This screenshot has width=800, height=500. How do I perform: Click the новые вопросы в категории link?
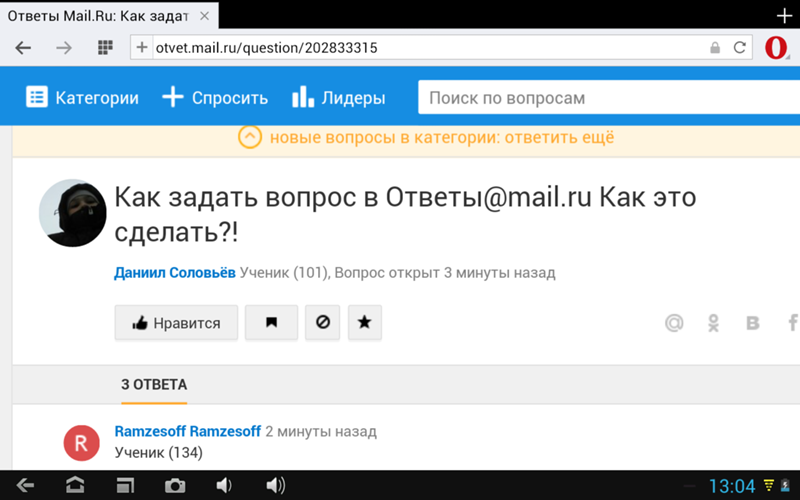click(442, 137)
